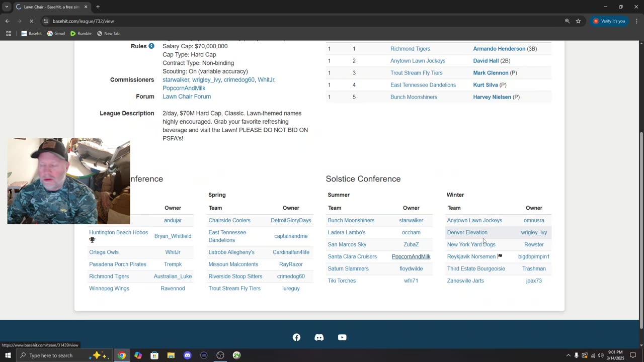Click the Windows taskbar search box
This screenshot has height=362, width=644.
[65, 355]
